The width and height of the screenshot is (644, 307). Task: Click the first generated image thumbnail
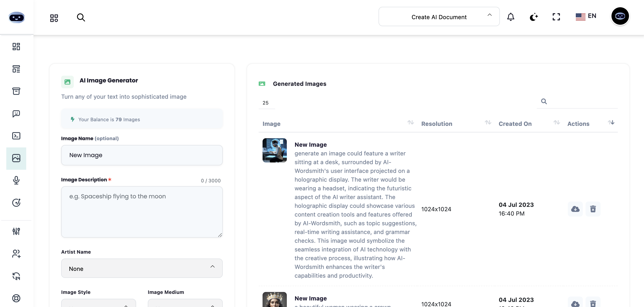point(274,150)
